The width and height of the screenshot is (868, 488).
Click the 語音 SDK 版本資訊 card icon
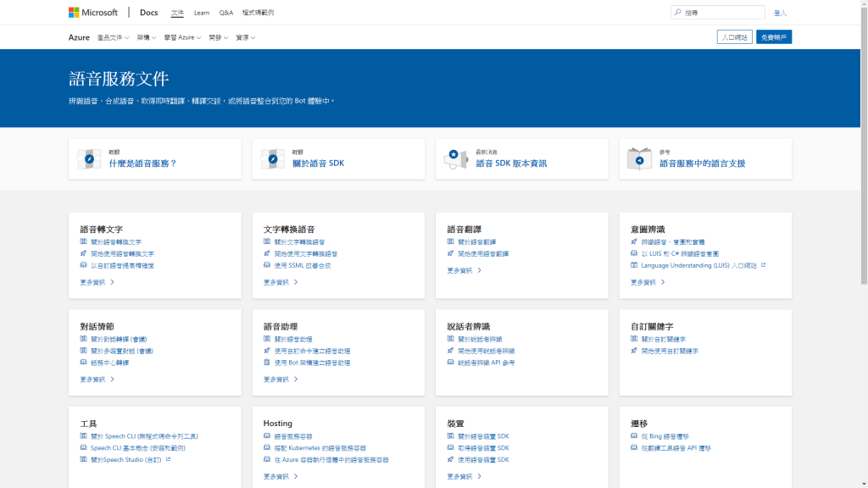(x=455, y=159)
